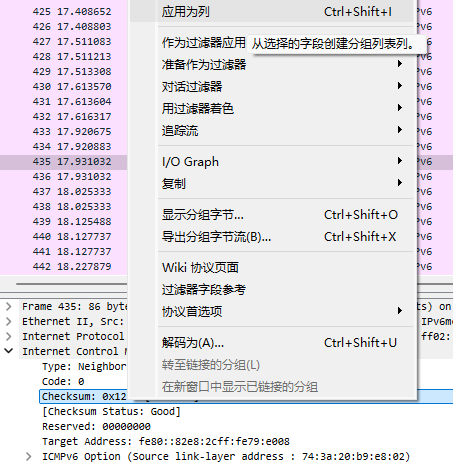453x465 pixels.
Task: Select packet 426 at 17.408803
Action: pyautogui.click(x=63, y=27)
